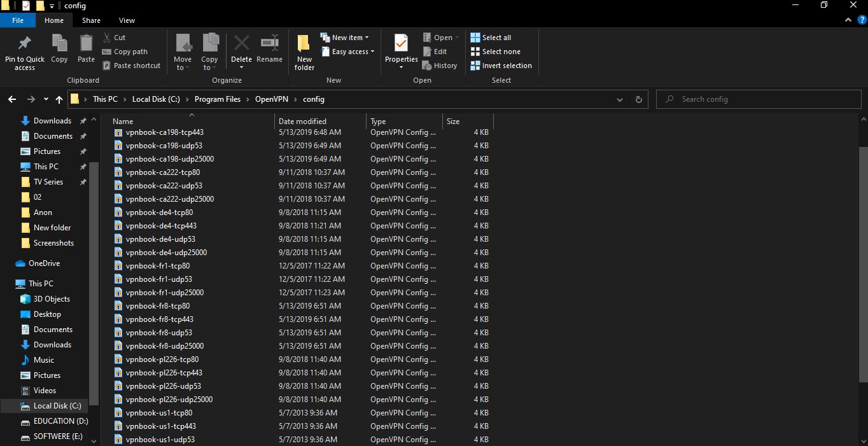The height and width of the screenshot is (446, 868).
Task: Sort by the Date modified column header
Action: 321,122
